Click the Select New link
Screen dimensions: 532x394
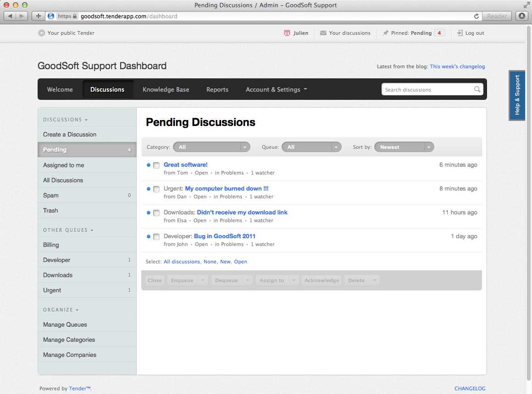coord(225,262)
